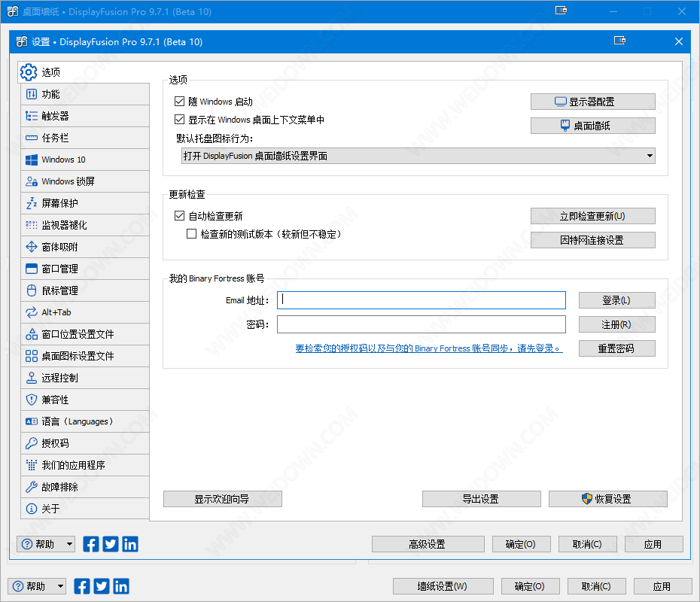The width and height of the screenshot is (700, 602).
Task: Click 导出设置 button
Action: point(481,500)
